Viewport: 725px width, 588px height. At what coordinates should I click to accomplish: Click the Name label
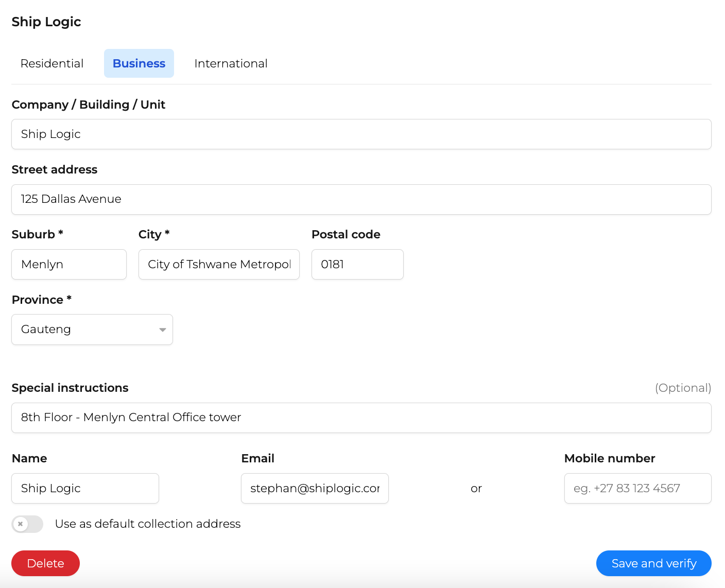29,458
